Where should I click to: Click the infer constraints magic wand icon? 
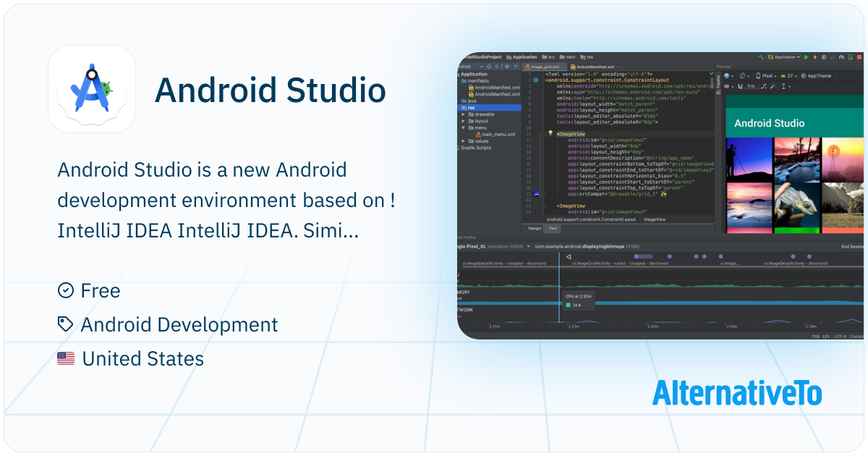[773, 86]
